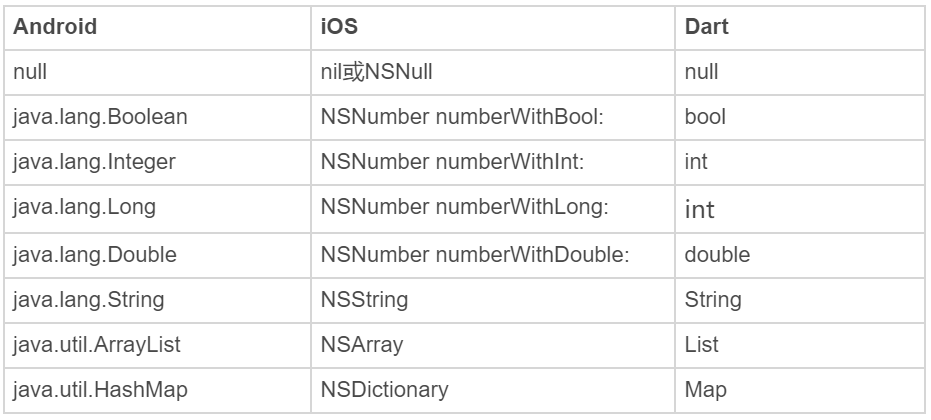
Task: Click the double cell in Dart column
Action: 717,254
